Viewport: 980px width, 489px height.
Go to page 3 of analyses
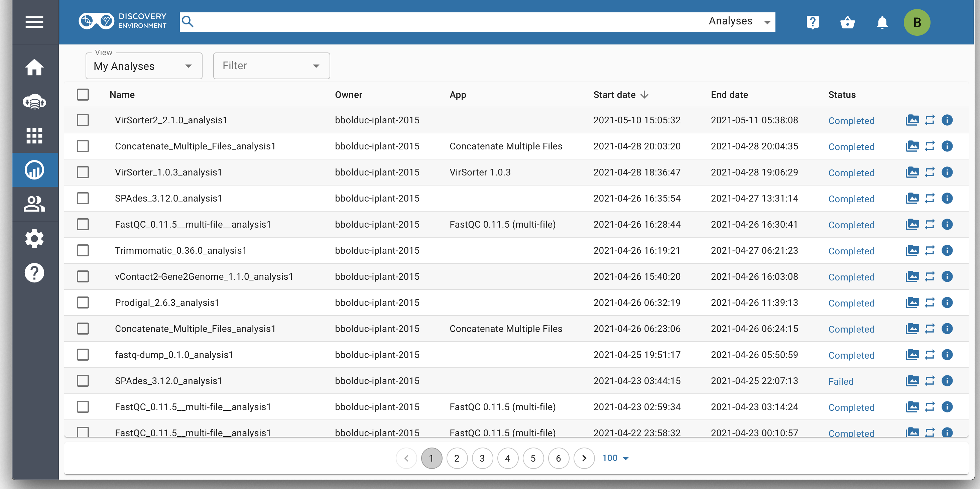click(x=482, y=458)
